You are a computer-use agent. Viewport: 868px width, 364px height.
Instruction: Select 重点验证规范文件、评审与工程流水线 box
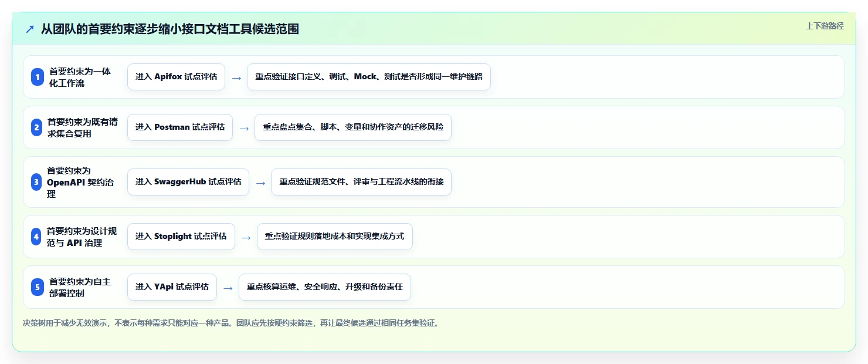361,182
